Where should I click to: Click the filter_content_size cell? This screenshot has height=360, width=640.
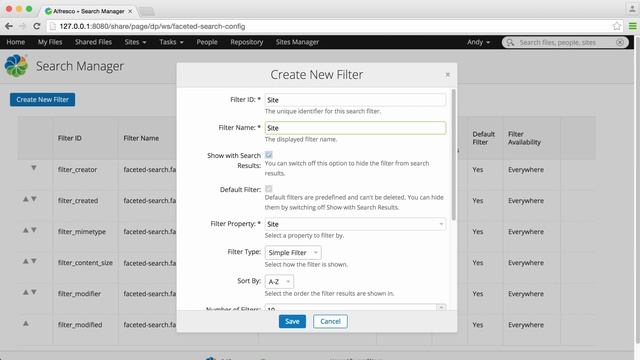(85, 262)
